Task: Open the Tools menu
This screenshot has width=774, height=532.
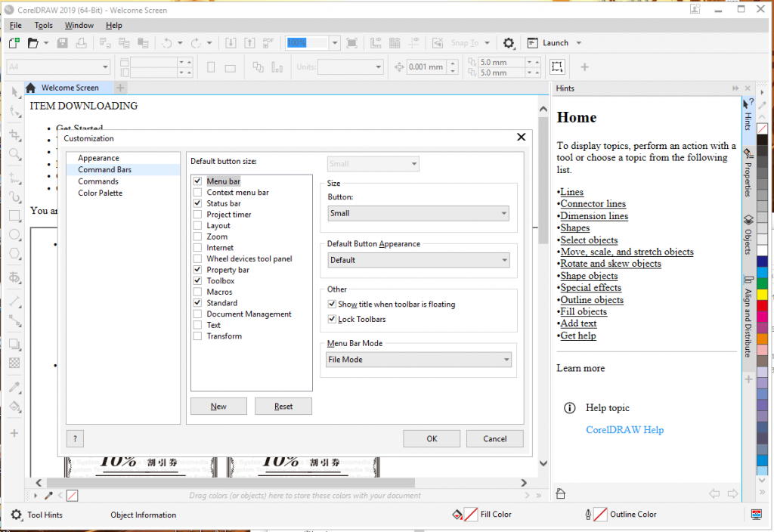Action: 43,25
